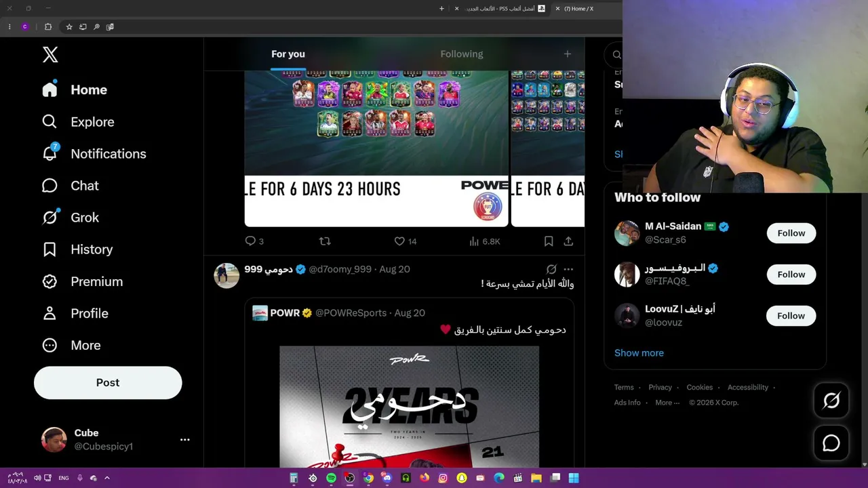Open the floating Grok button
868x488 pixels.
[831, 401]
